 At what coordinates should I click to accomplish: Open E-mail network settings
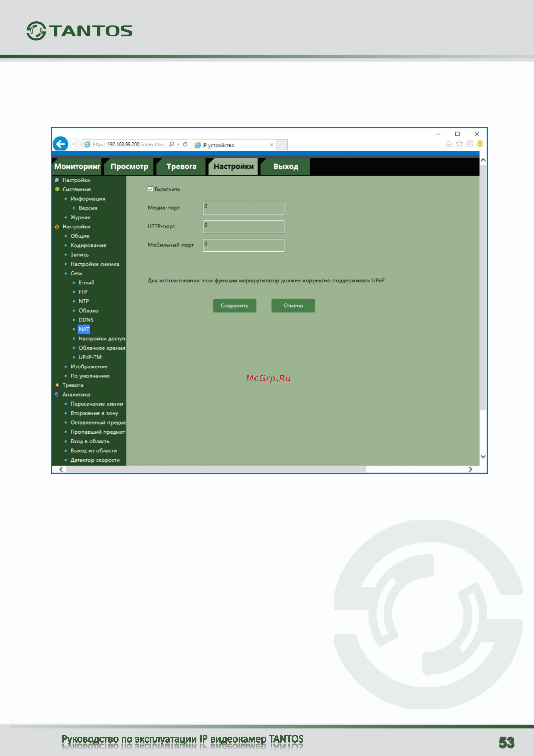[86, 282]
